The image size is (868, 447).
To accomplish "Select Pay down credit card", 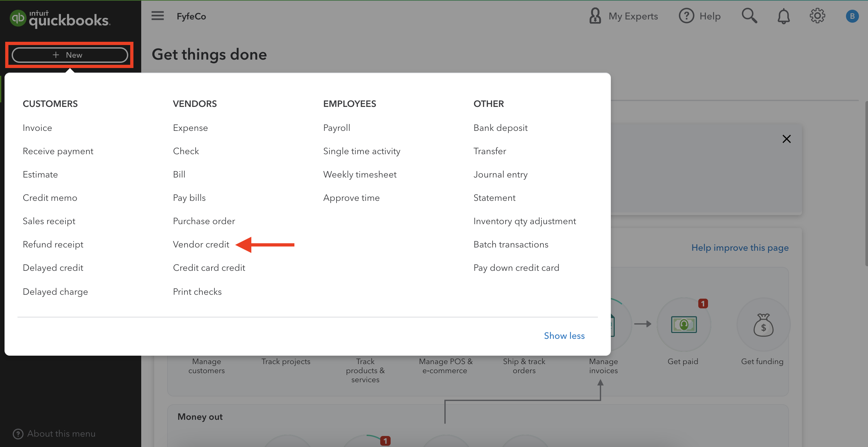I will tap(516, 267).
